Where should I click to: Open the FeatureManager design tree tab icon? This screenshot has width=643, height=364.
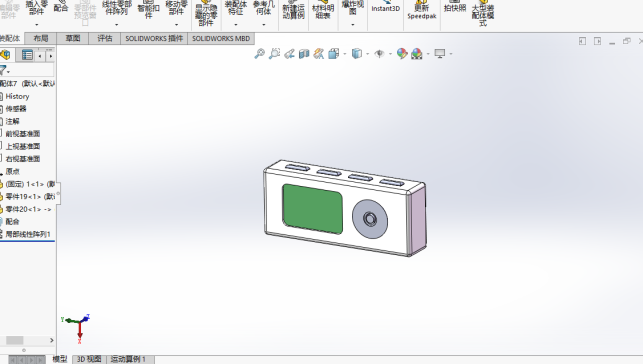[6, 55]
